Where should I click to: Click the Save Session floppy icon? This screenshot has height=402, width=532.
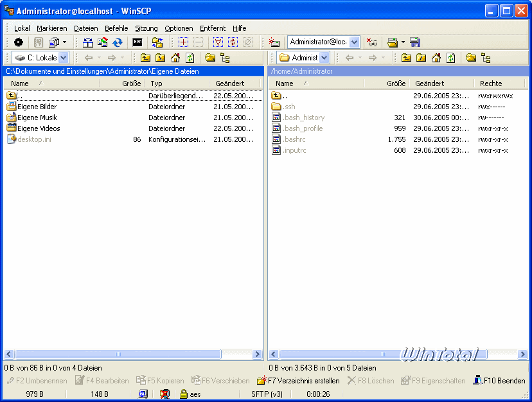(x=415, y=42)
